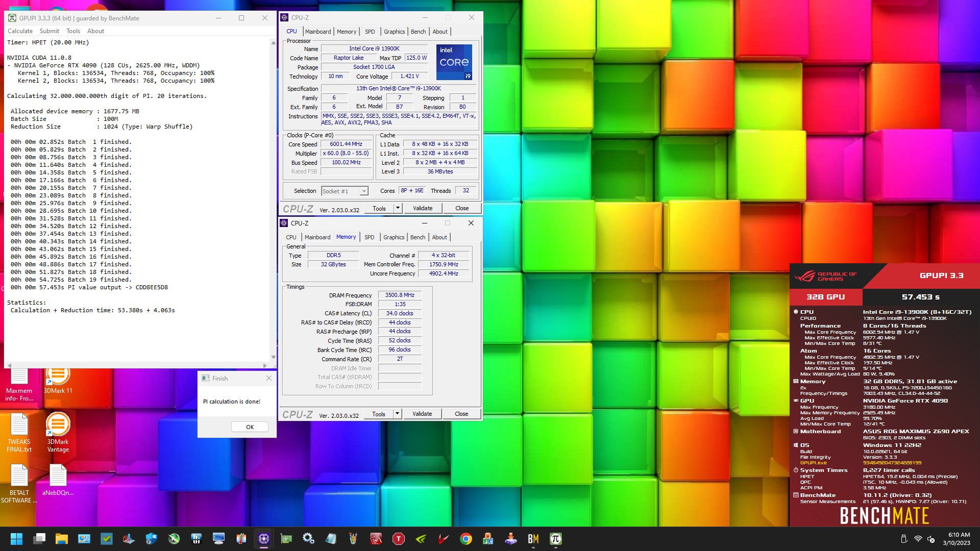
Task: Click the Wi-Fi icon in system tray
Action: (x=918, y=539)
